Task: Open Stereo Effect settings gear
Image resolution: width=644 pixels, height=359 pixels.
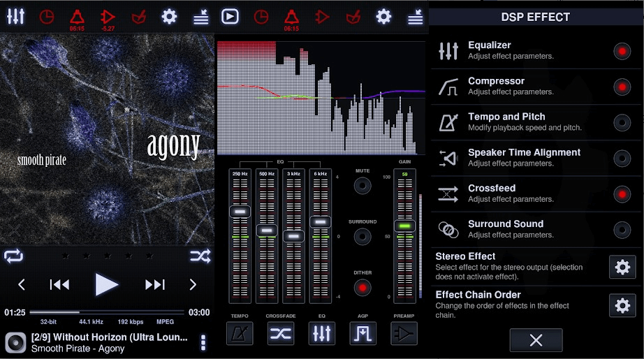Action: click(622, 267)
